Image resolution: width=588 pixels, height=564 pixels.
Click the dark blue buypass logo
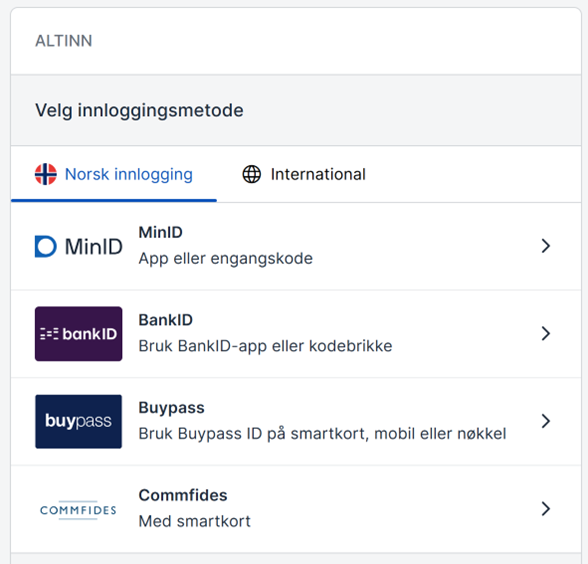(79, 421)
